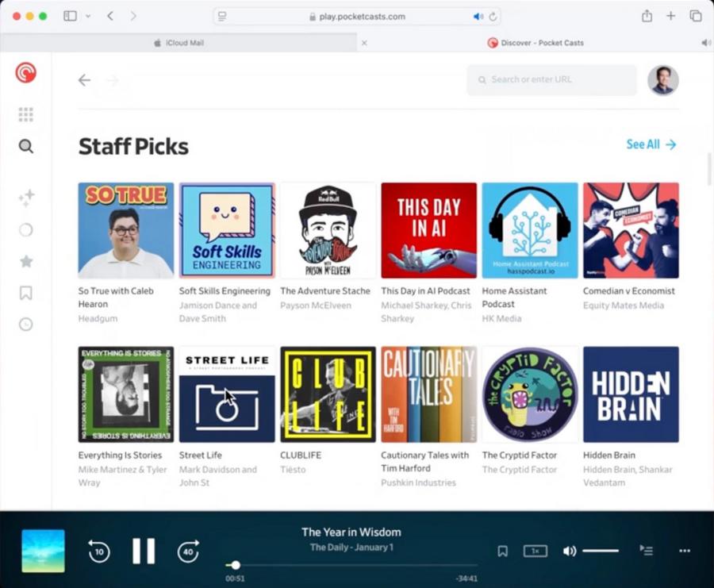Open the Podcasts grid in sidebar
Screen dimensions: 714x588
(x=26, y=114)
